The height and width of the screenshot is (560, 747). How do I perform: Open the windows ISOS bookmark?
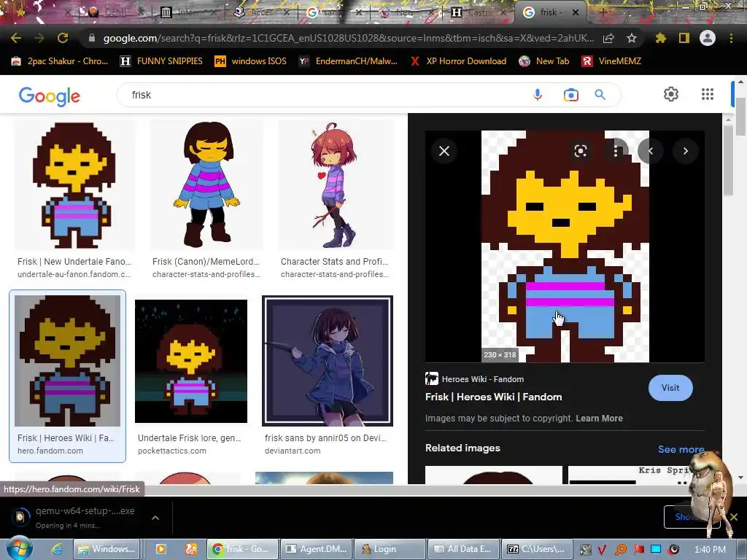click(x=251, y=61)
